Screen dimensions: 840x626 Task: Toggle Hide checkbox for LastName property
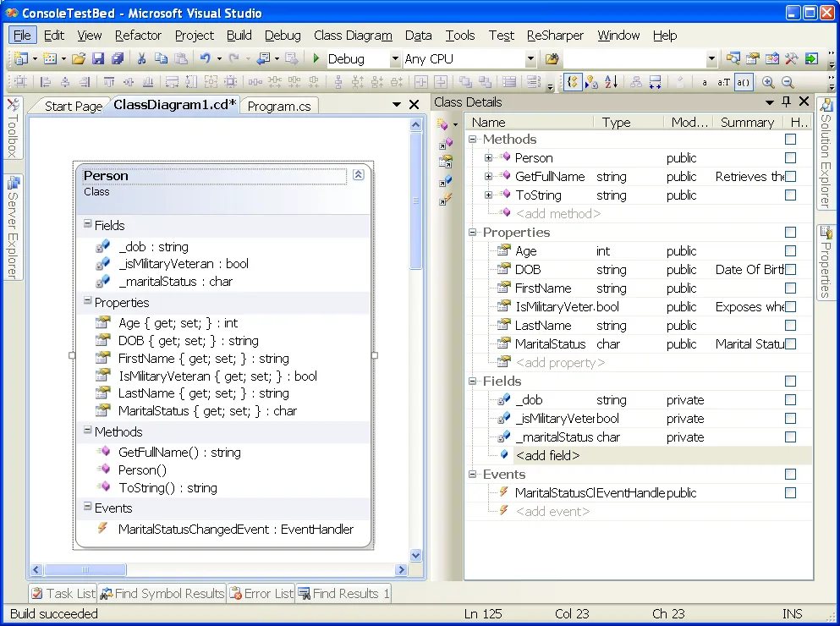click(x=790, y=326)
